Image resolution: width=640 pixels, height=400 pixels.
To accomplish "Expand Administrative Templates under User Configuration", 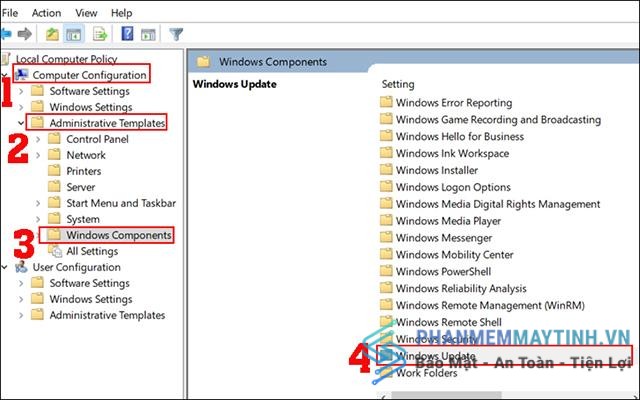I will pos(21,315).
